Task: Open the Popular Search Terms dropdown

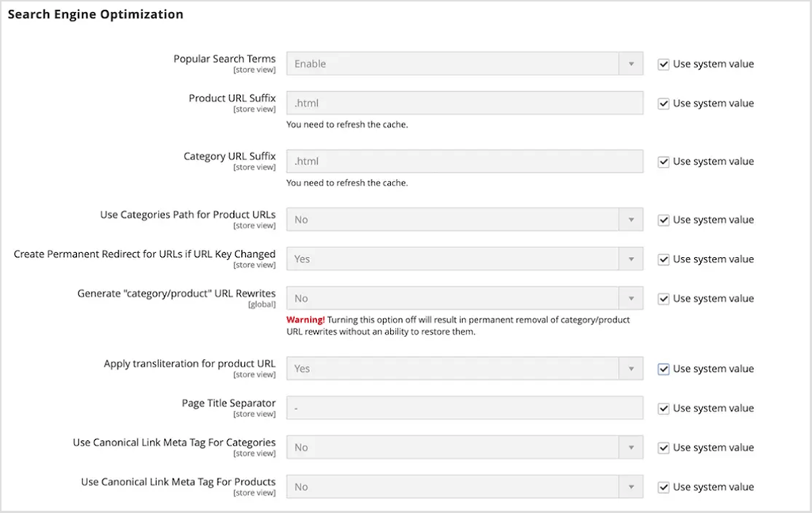Action: coord(465,63)
